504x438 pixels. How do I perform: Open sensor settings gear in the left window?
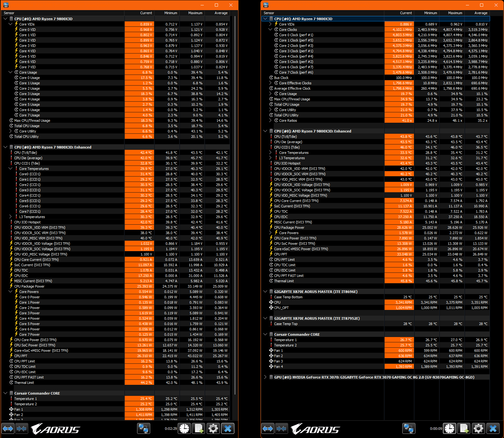pos(213,429)
